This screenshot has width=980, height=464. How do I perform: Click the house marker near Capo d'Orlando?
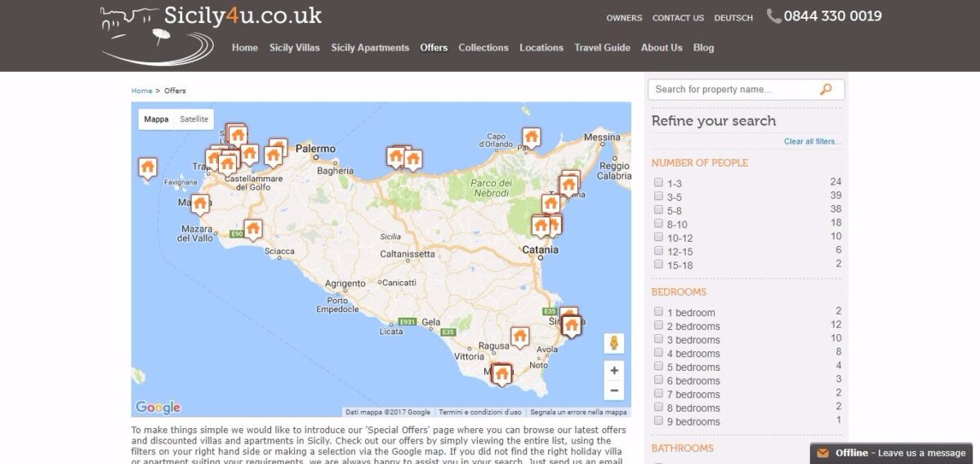[x=532, y=137]
